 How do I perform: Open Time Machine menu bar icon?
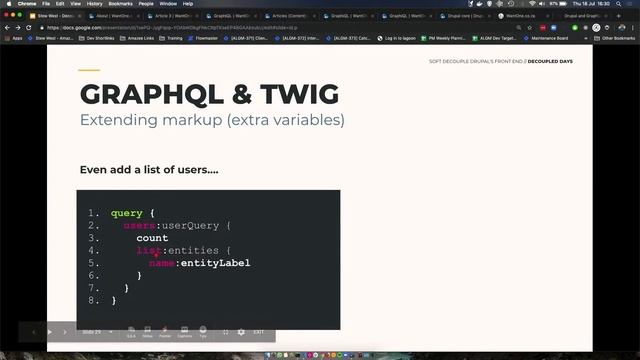coord(511,4)
